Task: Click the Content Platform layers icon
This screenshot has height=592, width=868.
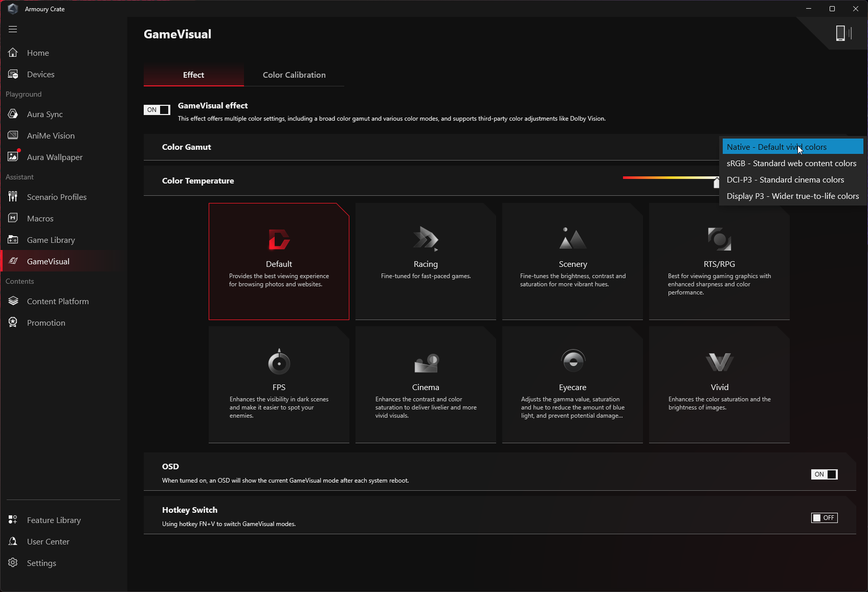Action: [13, 301]
